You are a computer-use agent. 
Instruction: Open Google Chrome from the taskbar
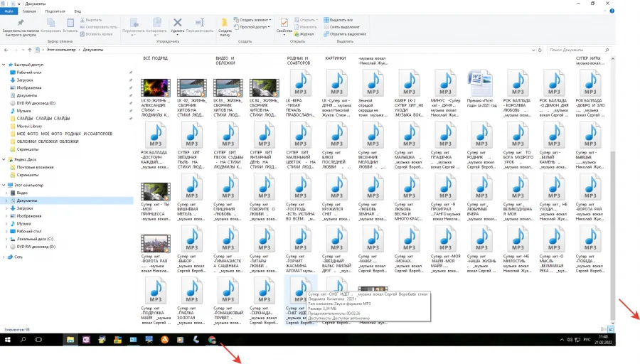tap(212, 341)
